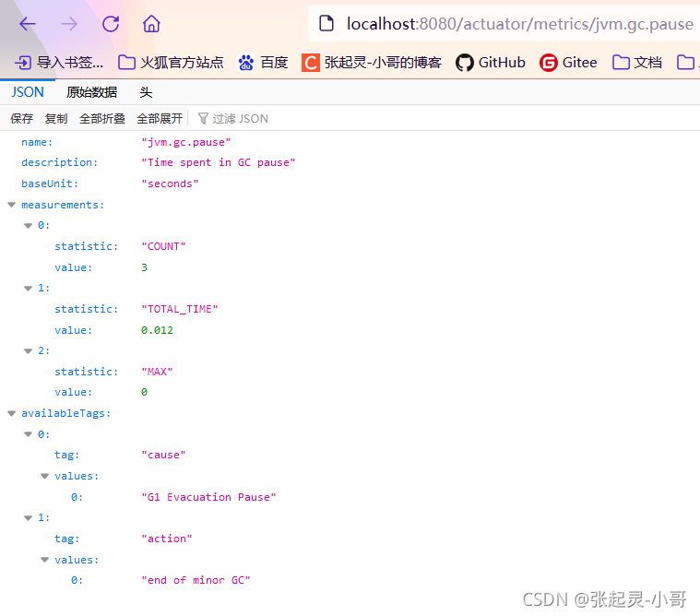Image resolution: width=700 pixels, height=616 pixels.
Task: Open the 火狐官方站点 bookmark folder
Action: [171, 63]
